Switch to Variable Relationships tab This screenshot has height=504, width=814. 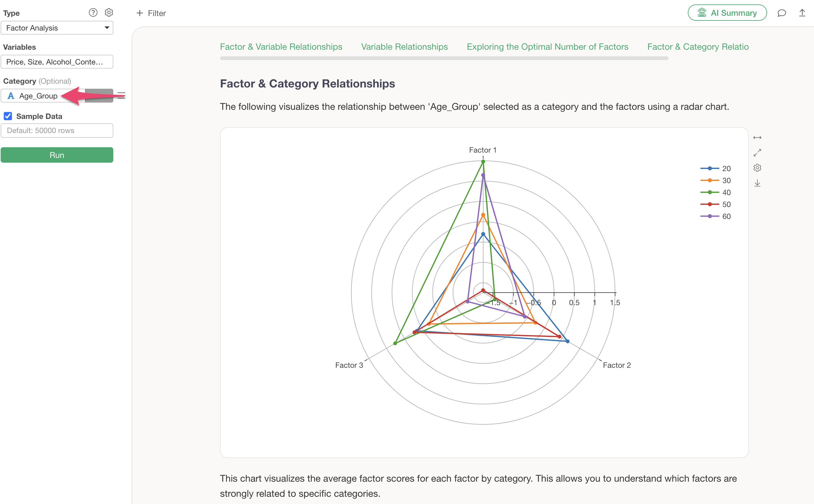pyautogui.click(x=404, y=47)
